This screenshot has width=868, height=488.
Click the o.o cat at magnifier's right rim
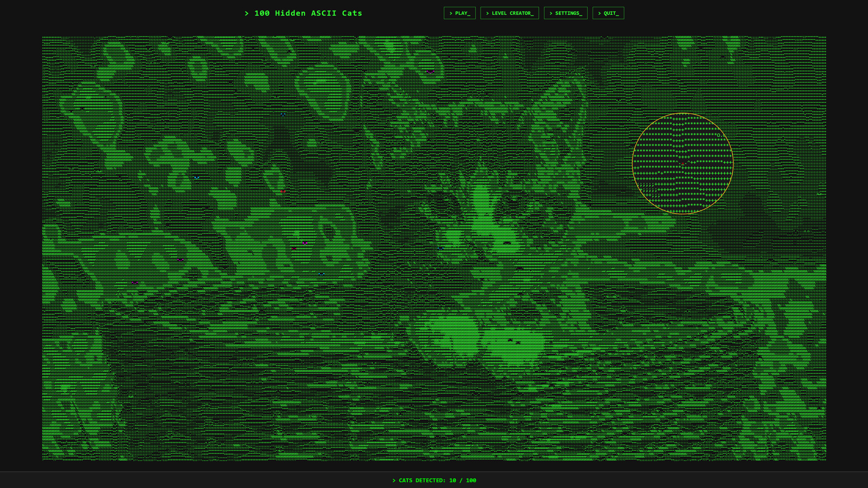(721, 135)
